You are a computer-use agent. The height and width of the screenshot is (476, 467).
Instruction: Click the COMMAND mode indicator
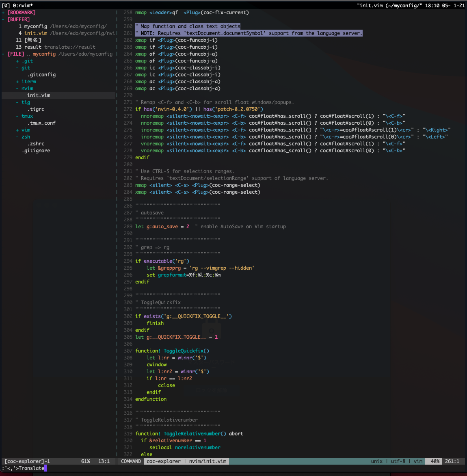pos(131,461)
